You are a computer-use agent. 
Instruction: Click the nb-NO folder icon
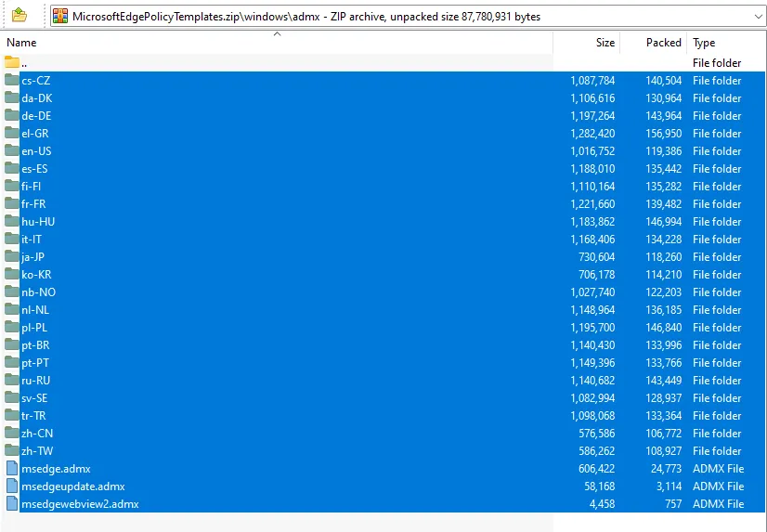(12, 292)
